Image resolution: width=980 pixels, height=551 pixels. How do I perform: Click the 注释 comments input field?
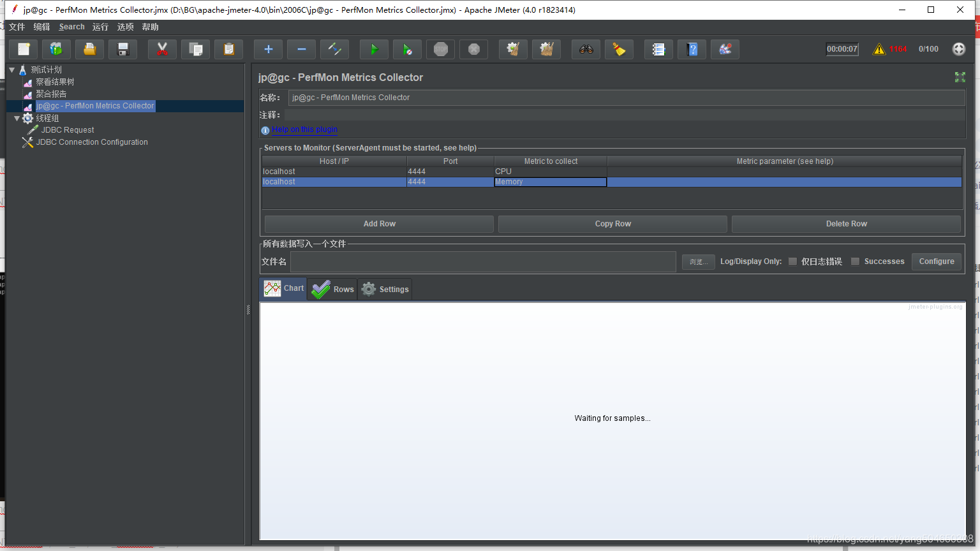[x=625, y=115]
